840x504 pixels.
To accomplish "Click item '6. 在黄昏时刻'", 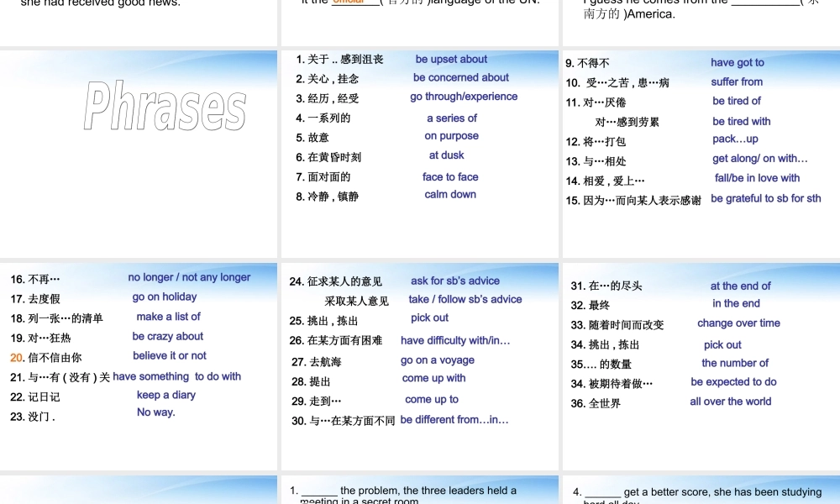I will 328,157.
